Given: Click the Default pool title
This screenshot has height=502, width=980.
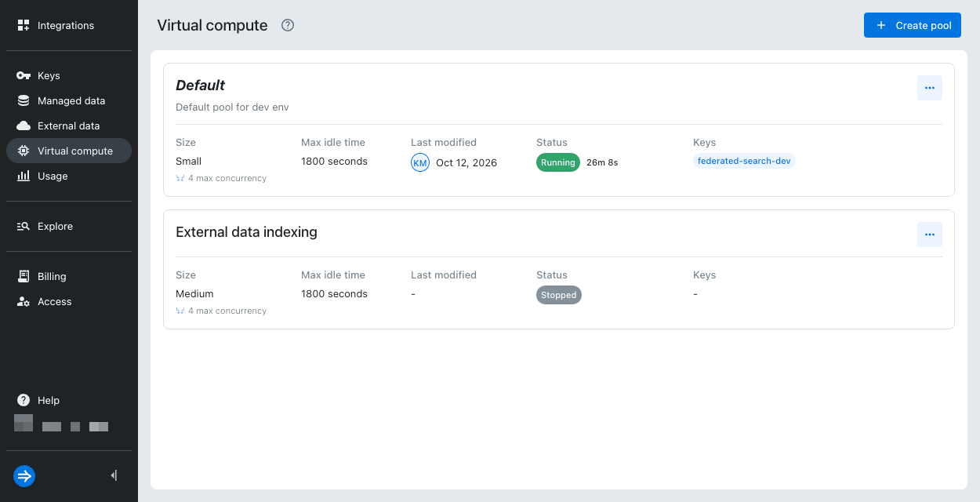Looking at the screenshot, I should 200,85.
